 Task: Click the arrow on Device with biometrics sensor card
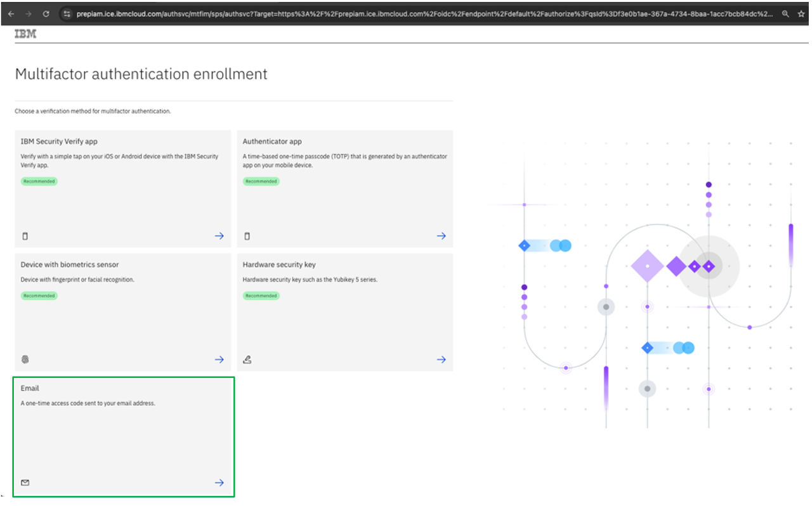point(219,360)
